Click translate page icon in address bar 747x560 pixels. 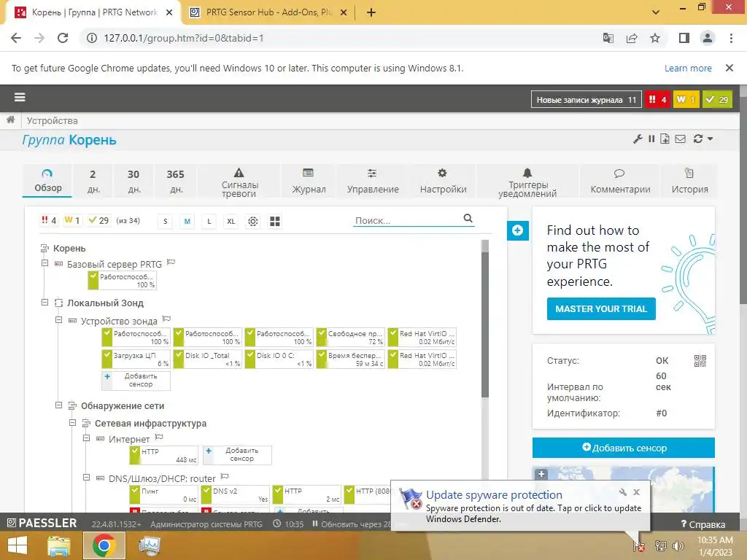tap(608, 38)
